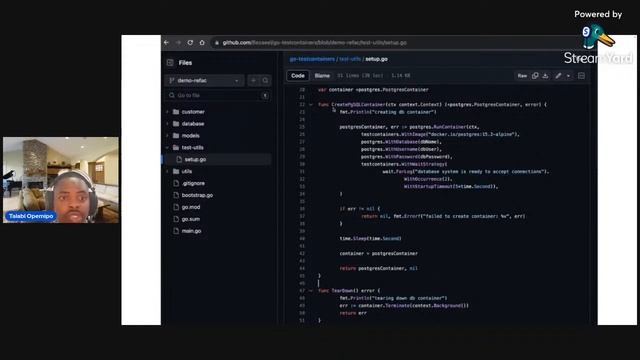The width and height of the screenshot is (640, 360).
Task: Click 'return postgresContainer, nil' code line
Action: 378,268
